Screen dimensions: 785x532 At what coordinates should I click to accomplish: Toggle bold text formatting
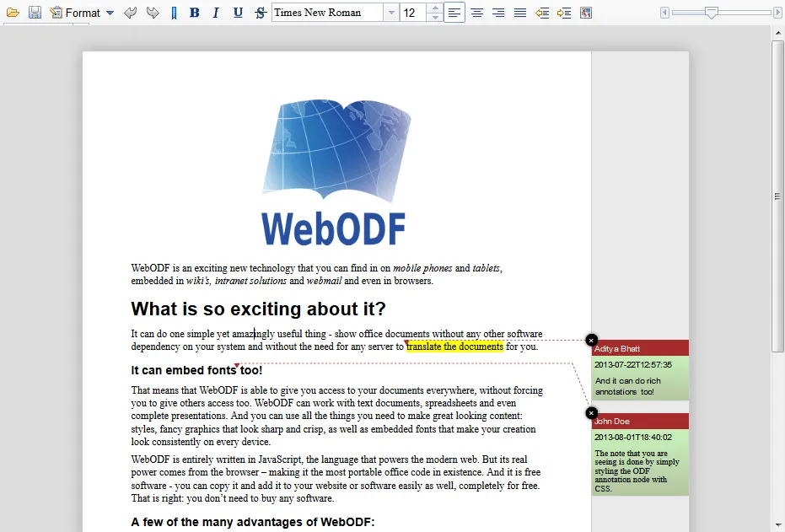click(195, 12)
